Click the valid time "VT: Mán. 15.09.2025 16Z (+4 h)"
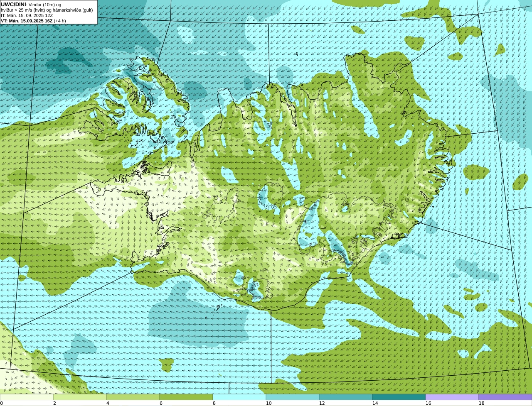This screenshot has width=532, height=406. coord(33,20)
